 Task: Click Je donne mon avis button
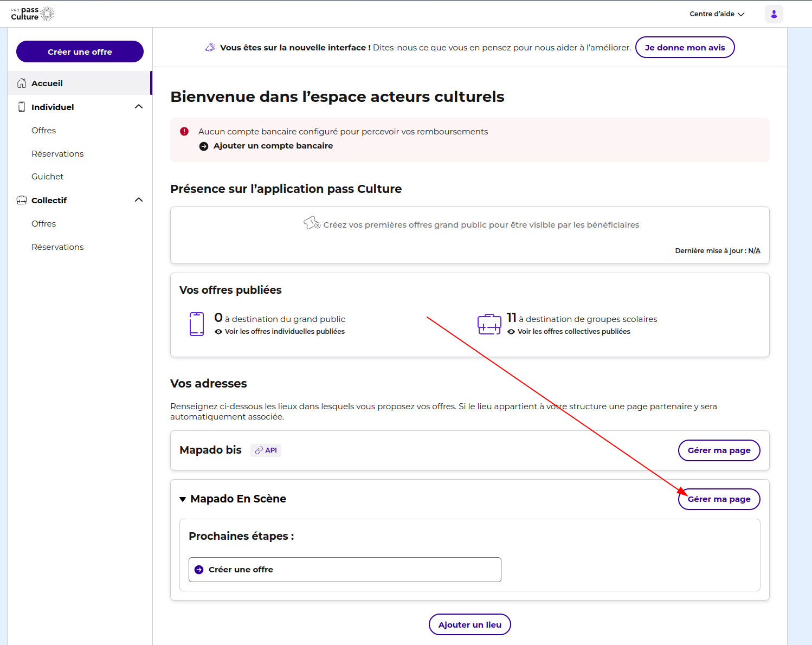click(x=684, y=48)
